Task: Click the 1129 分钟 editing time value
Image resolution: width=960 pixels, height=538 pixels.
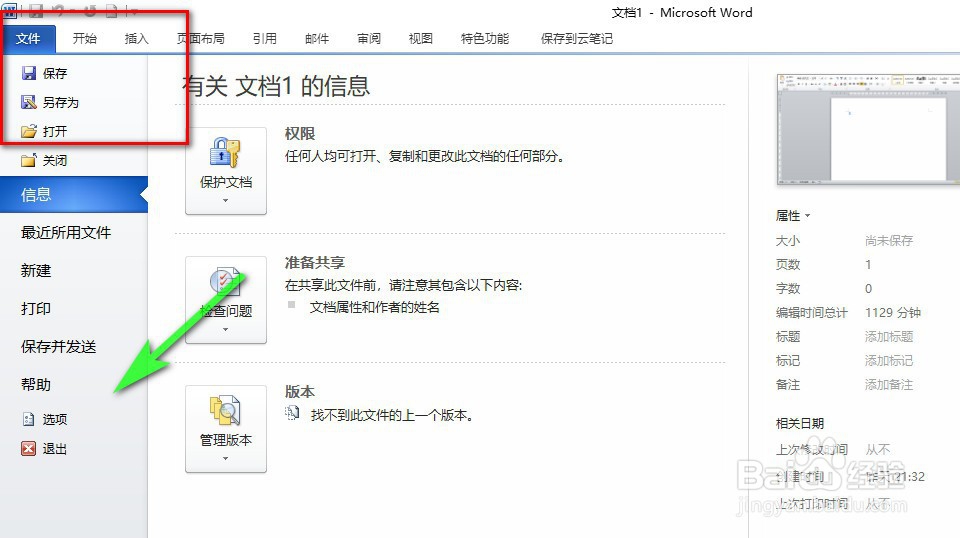Action: click(x=893, y=313)
